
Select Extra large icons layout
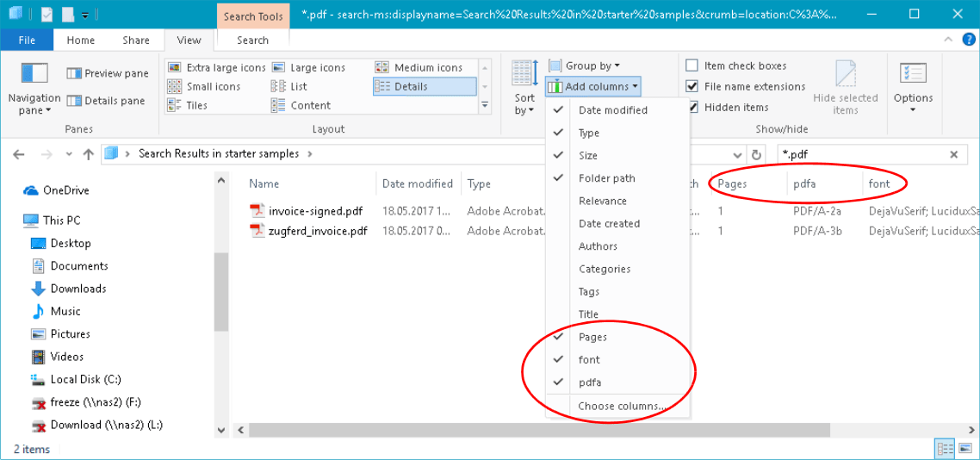pos(217,67)
